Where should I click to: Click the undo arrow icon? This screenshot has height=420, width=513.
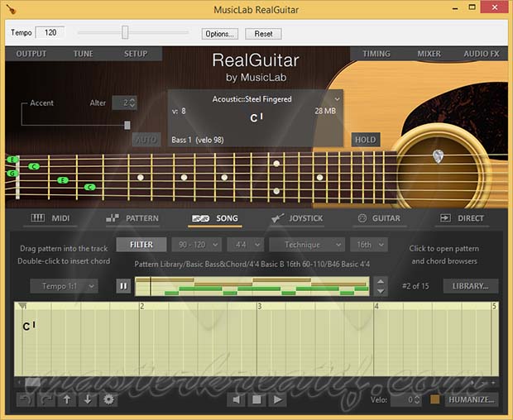click(26, 400)
